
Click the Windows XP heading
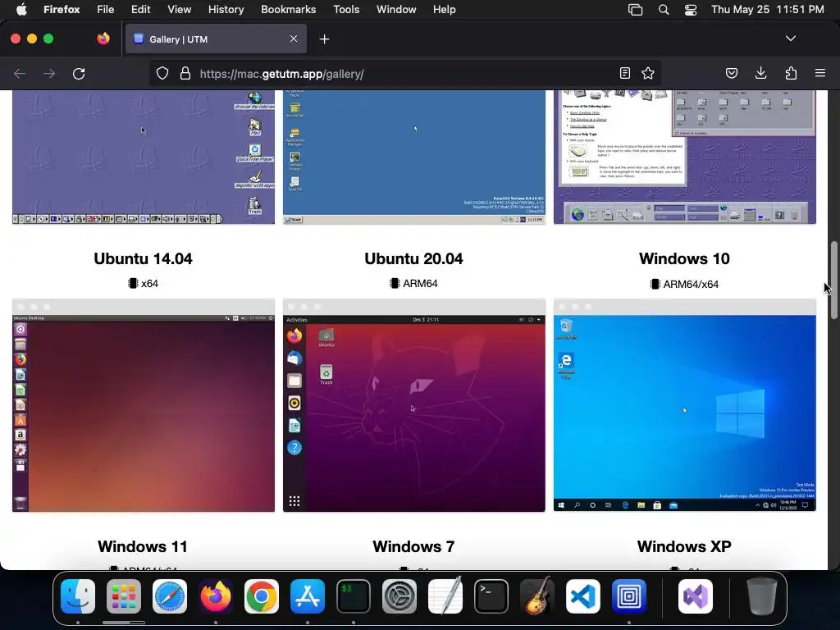pyautogui.click(x=685, y=546)
